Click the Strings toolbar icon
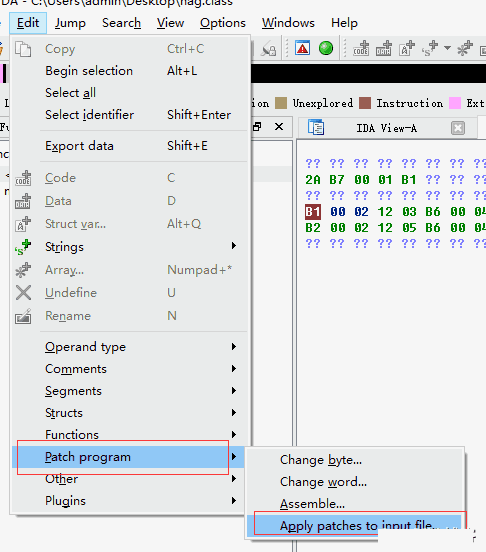This screenshot has width=486, height=552. pos(430,48)
